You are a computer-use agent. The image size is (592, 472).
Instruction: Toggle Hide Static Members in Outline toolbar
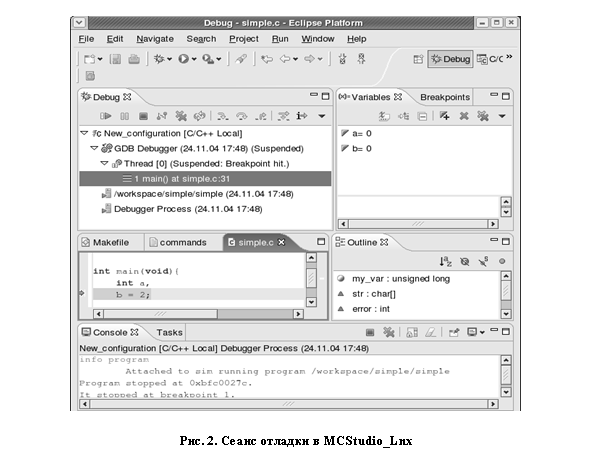(x=483, y=261)
